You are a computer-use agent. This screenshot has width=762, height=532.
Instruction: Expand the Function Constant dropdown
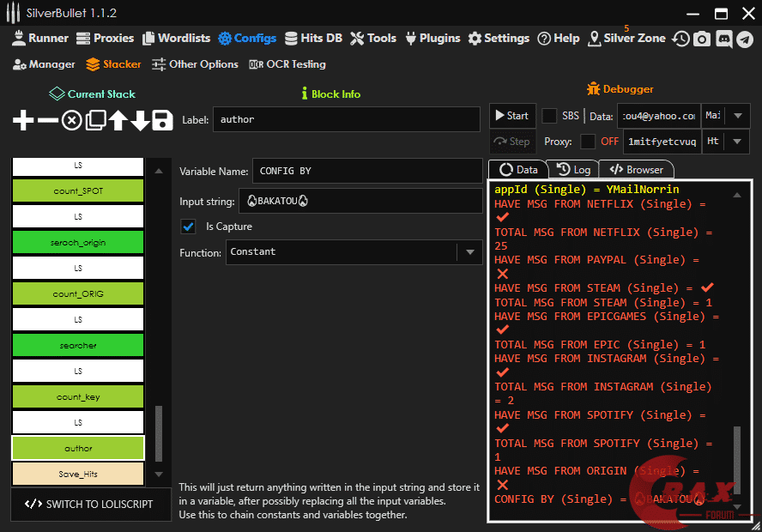click(469, 252)
